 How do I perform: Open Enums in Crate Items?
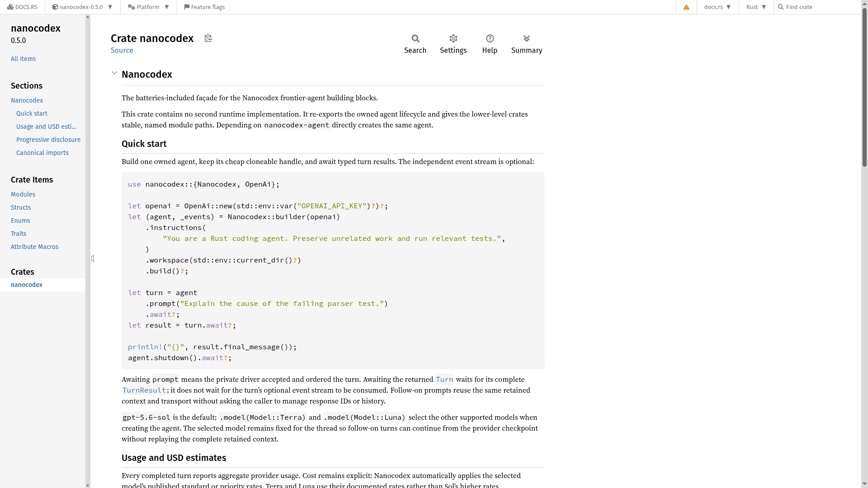click(20, 221)
